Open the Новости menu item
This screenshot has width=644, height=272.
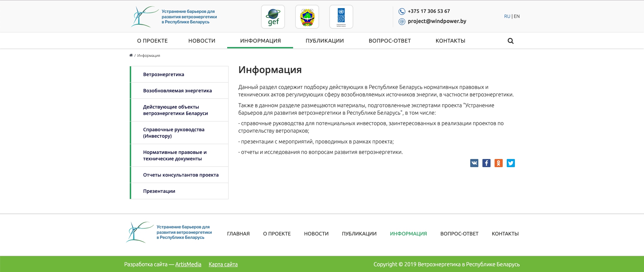(x=201, y=41)
